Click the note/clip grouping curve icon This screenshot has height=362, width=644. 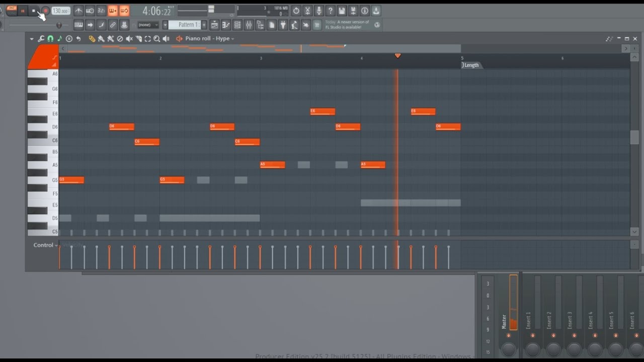click(102, 25)
